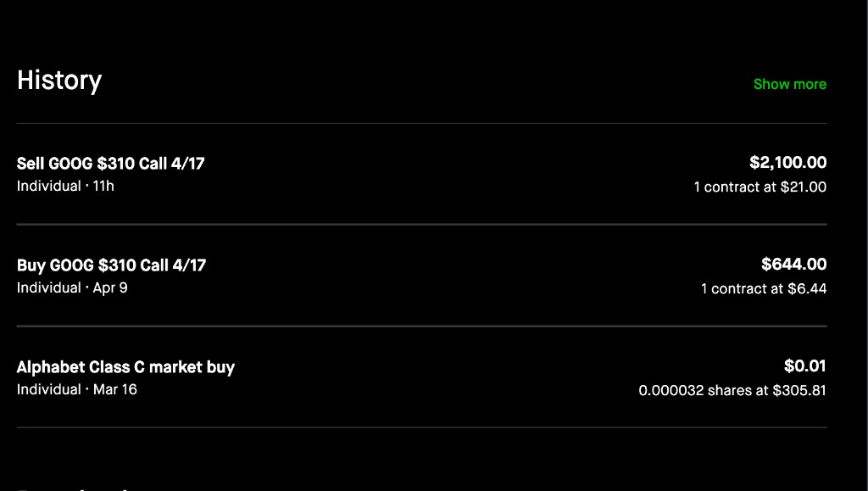The image size is (868, 491).
Task: Click the divider above the Alphabet row
Action: (422, 327)
